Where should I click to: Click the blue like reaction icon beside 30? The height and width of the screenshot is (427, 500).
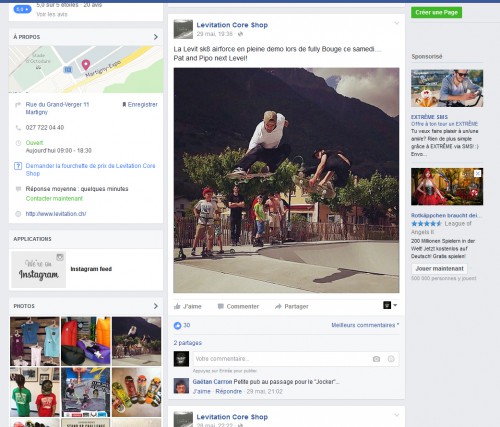(177, 325)
